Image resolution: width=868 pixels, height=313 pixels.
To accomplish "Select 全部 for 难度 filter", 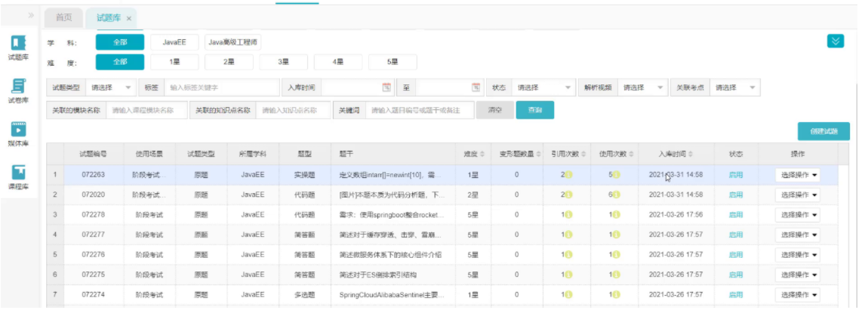I will click(x=119, y=62).
